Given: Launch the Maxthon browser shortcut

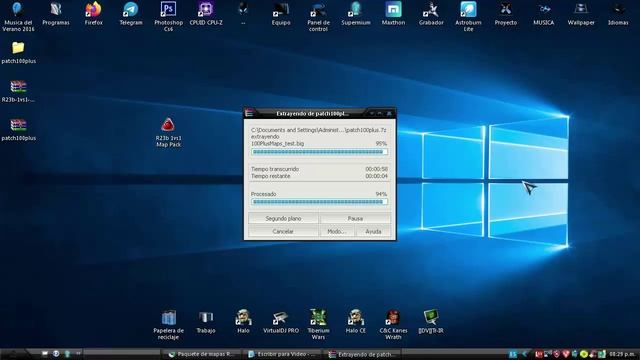Looking at the screenshot, I should 393,13.
